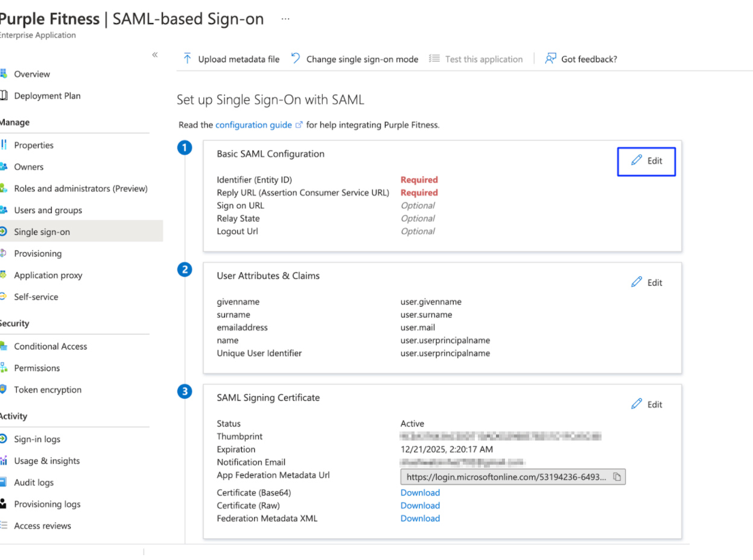Click pencil icon in User Attributes & Claims

(x=637, y=282)
